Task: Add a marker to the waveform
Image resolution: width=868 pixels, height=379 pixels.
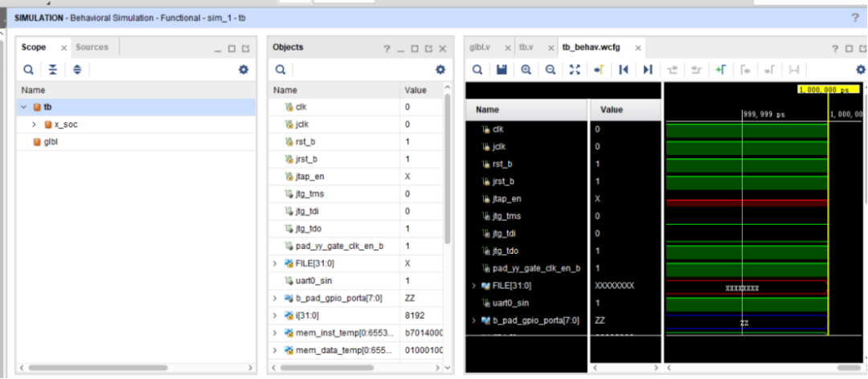Action: 721,69
